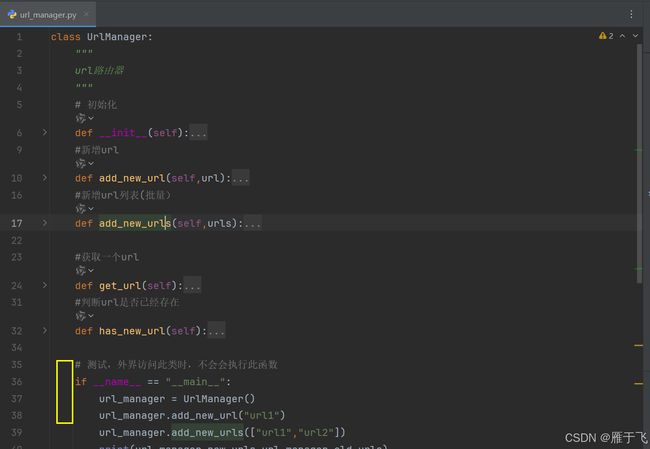Click the folded ellipsis after has_new_url(self):
The width and height of the screenshot is (650, 449).
[x=216, y=331]
